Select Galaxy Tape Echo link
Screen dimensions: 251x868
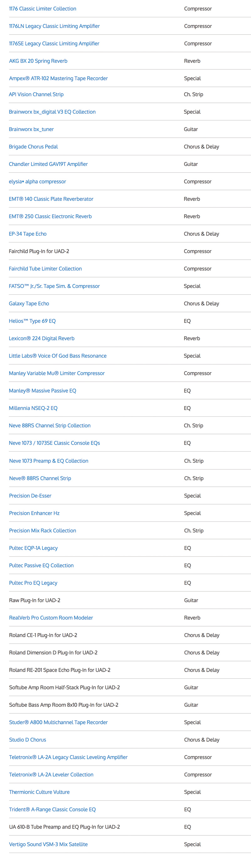click(x=29, y=304)
